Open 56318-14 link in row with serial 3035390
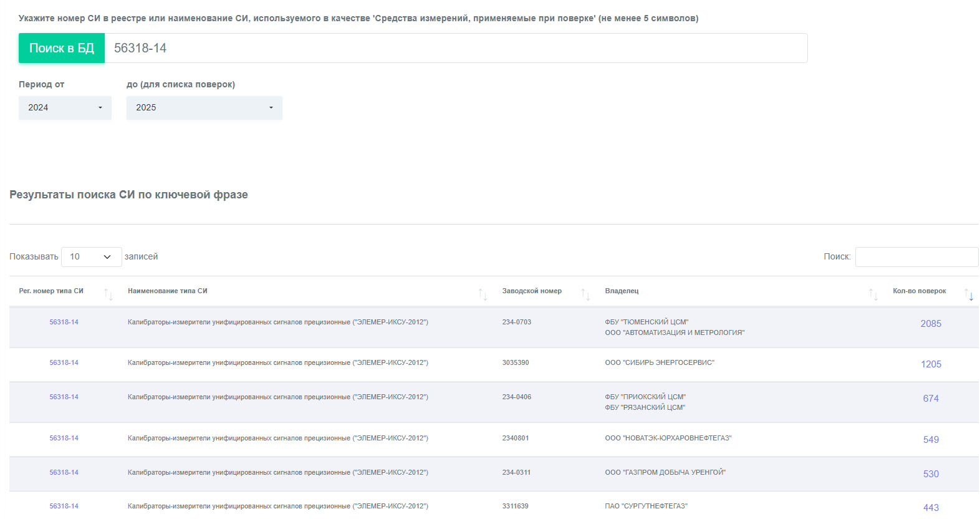 tap(64, 363)
